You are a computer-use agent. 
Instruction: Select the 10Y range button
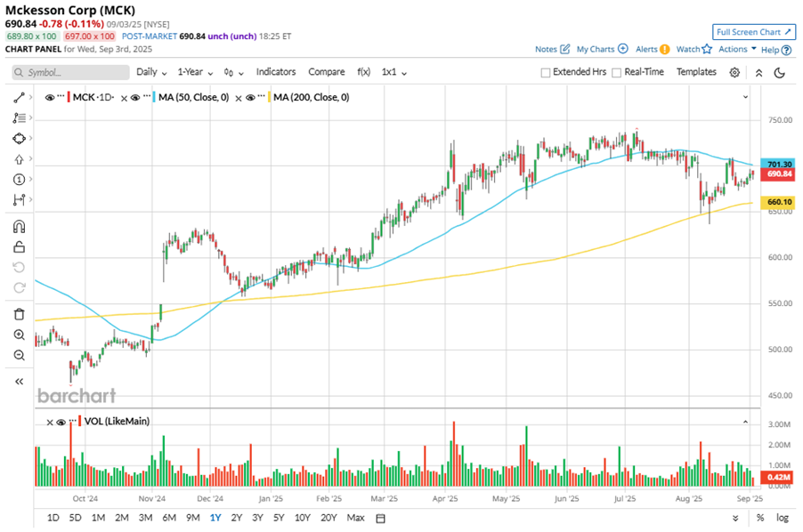pos(302,518)
